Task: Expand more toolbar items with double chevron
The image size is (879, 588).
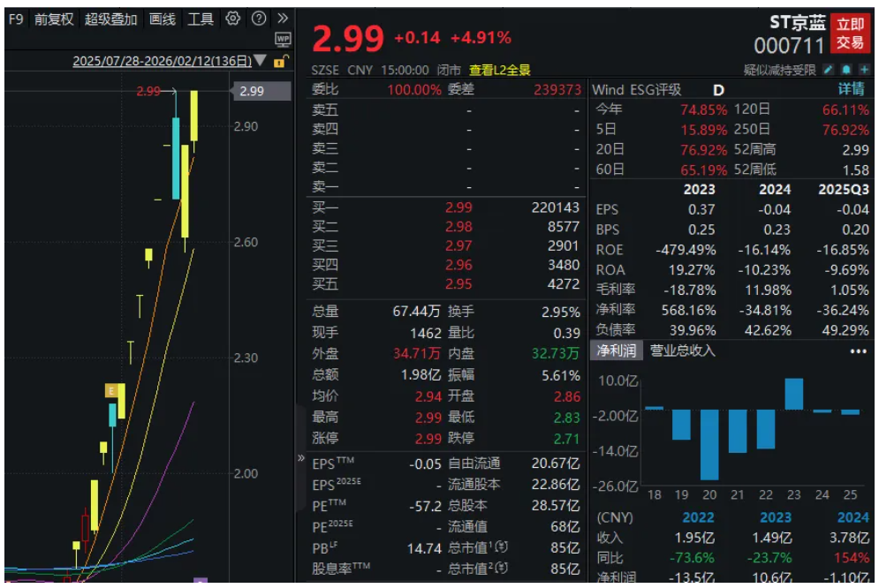Action: click(283, 19)
